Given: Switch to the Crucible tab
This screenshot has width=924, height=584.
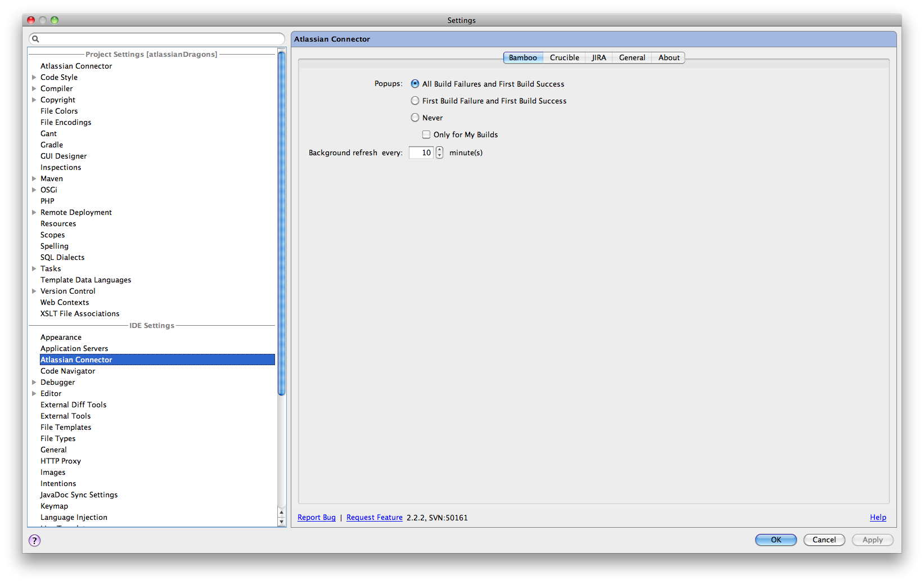Looking at the screenshot, I should coord(564,57).
